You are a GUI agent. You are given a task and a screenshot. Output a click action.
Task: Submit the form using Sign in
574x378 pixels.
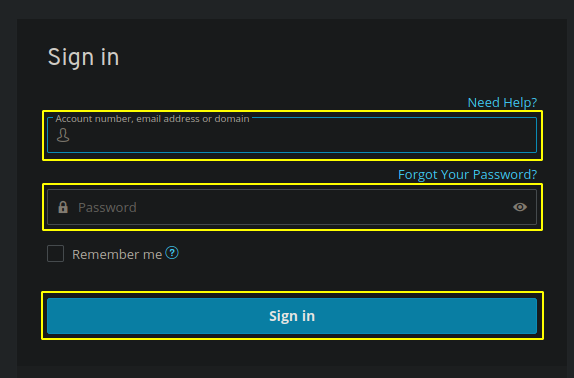(292, 316)
